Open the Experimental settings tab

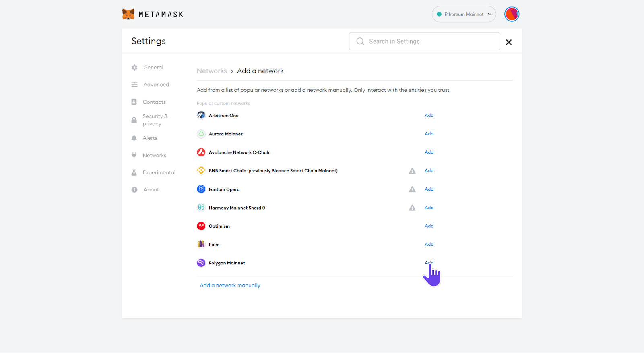(159, 172)
